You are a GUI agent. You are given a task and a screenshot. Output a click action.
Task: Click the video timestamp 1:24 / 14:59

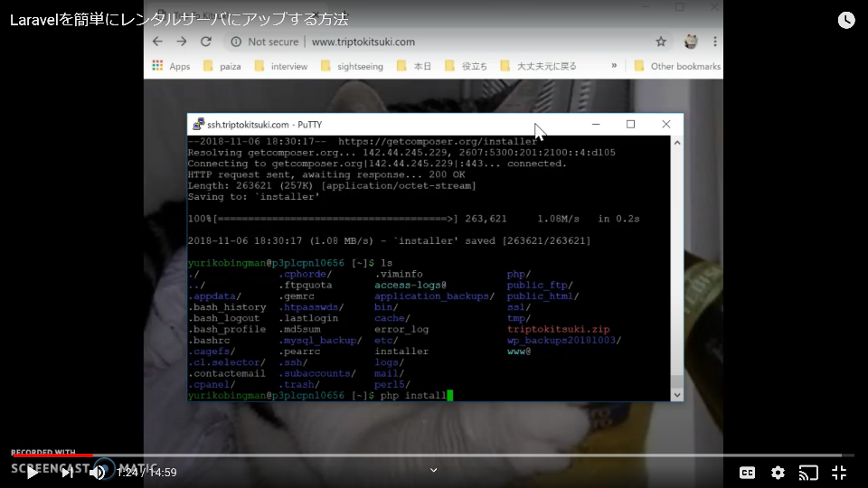click(146, 473)
